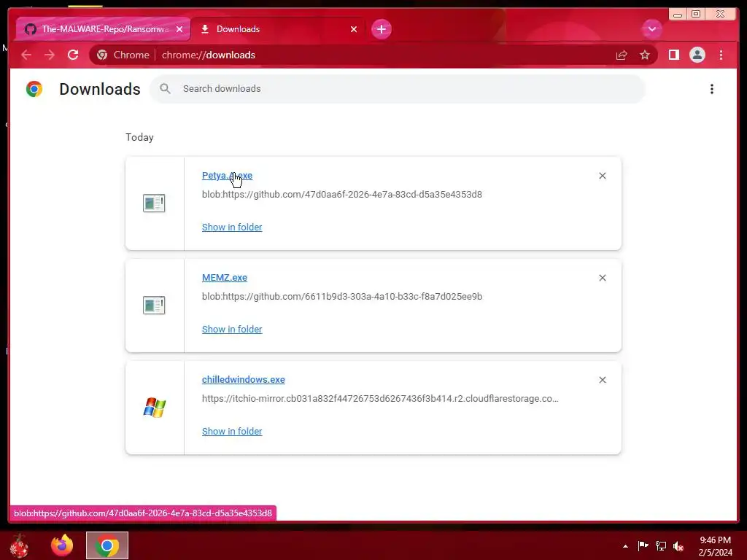
Task: Open the Start menu ornament button
Action: coord(19,545)
